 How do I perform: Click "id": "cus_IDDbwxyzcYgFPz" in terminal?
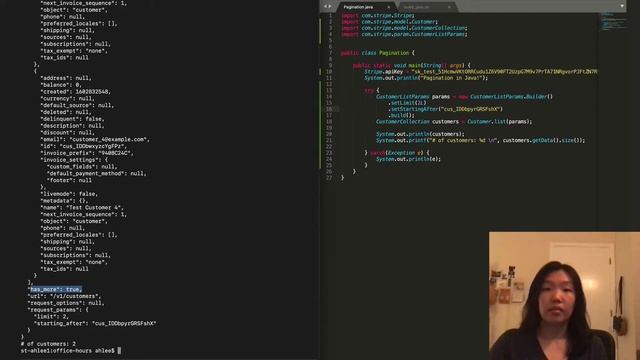84,146
